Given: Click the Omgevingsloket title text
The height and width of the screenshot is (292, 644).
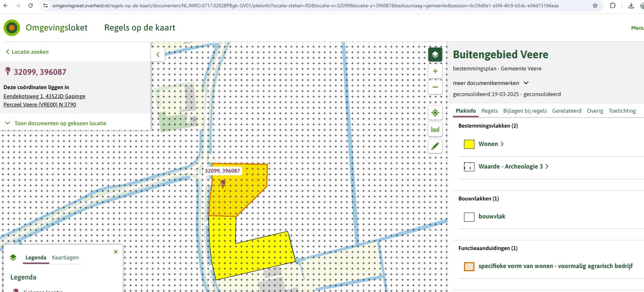Looking at the screenshot, I should (x=57, y=28).
